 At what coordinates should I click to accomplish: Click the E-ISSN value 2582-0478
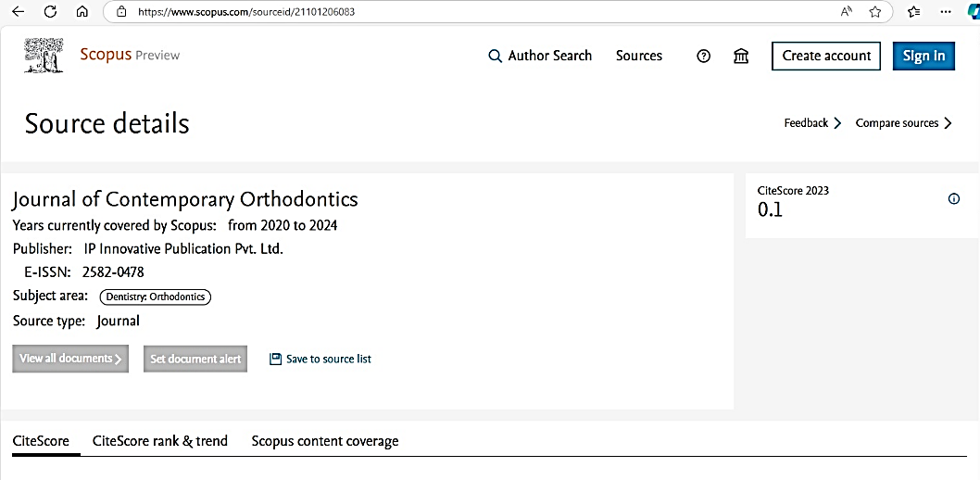point(113,272)
